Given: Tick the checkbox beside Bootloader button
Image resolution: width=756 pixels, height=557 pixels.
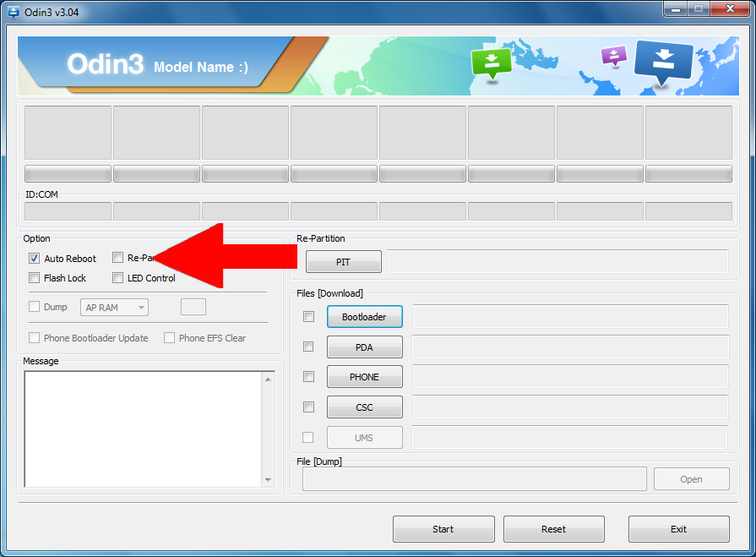Looking at the screenshot, I should coord(308,316).
